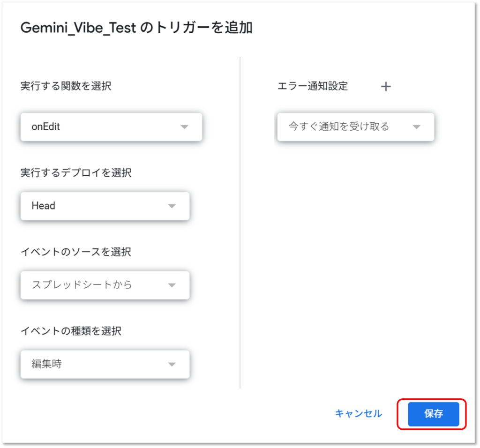Viewport: 480px width, 448px height.
Task: Click the vertical divider between the two columns
Action: [x=240, y=223]
